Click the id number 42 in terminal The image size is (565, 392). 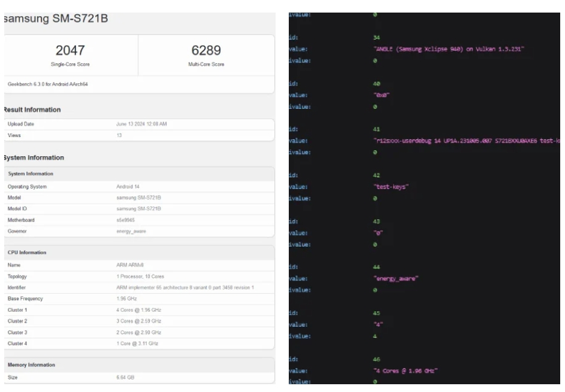(x=376, y=176)
